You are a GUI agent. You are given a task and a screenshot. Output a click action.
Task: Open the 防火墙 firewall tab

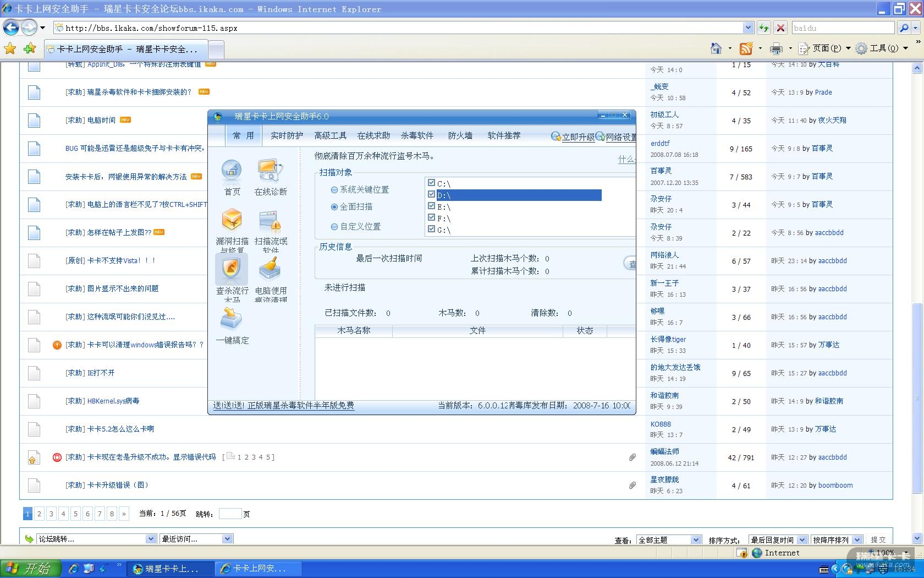tap(460, 135)
